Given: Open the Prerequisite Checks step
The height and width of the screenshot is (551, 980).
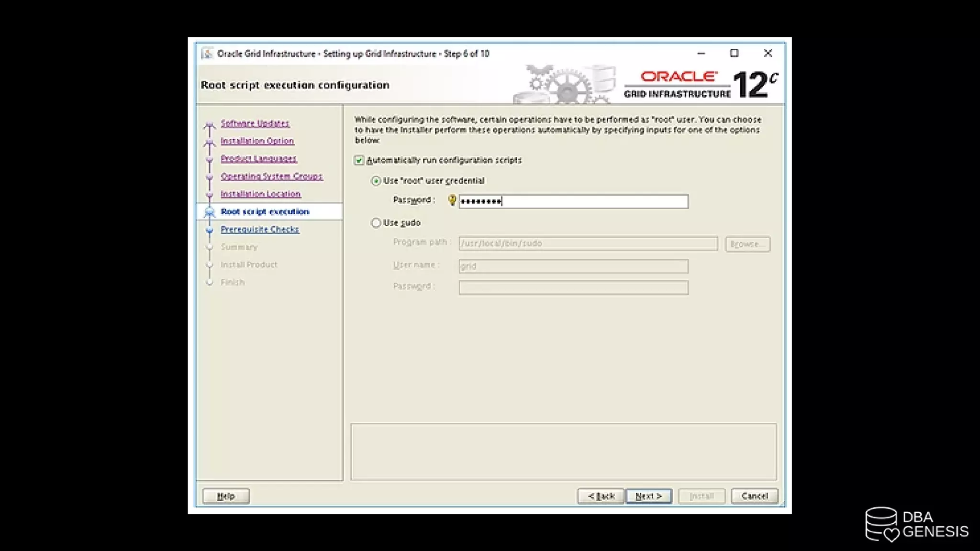Looking at the screenshot, I should [259, 230].
